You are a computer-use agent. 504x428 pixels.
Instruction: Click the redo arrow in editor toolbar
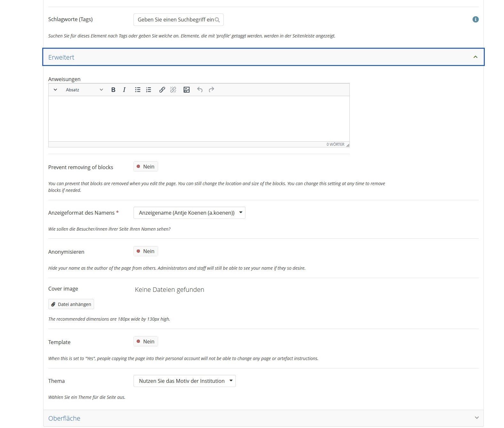click(211, 90)
